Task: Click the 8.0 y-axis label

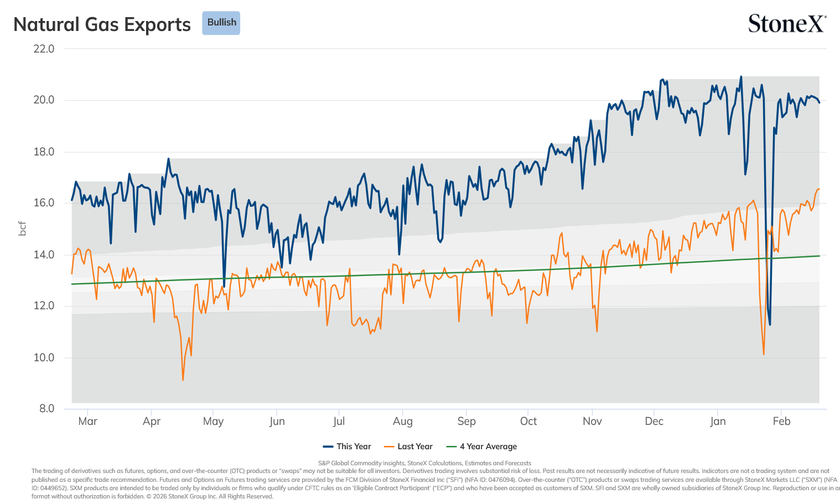Action: pyautogui.click(x=46, y=409)
